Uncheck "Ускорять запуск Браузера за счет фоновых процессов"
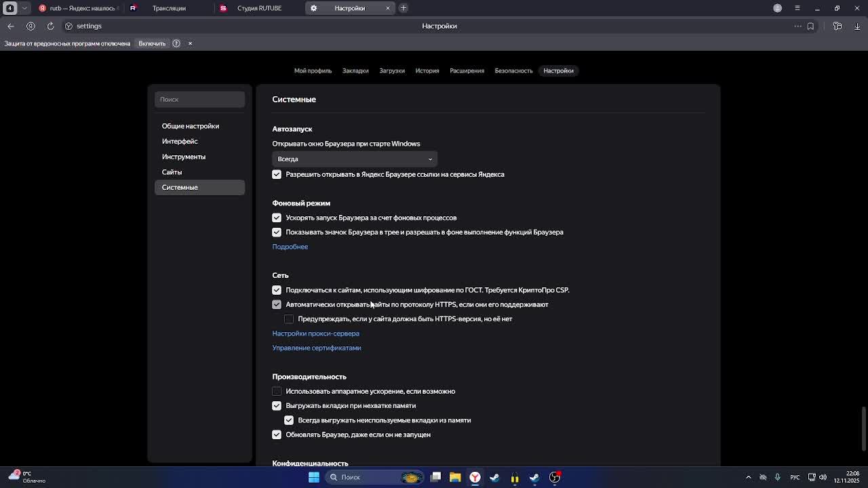The height and width of the screenshot is (488, 868). (x=277, y=218)
